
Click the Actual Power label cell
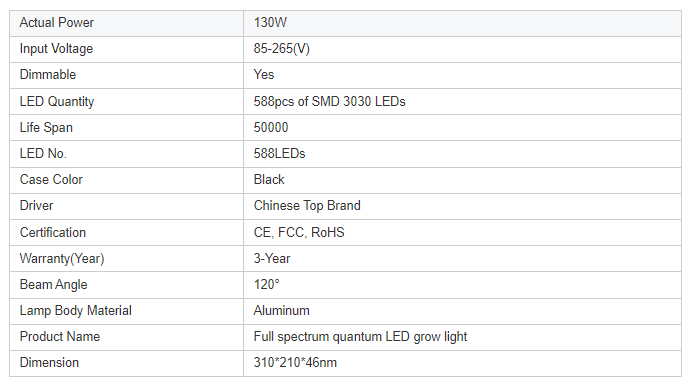[126, 23]
